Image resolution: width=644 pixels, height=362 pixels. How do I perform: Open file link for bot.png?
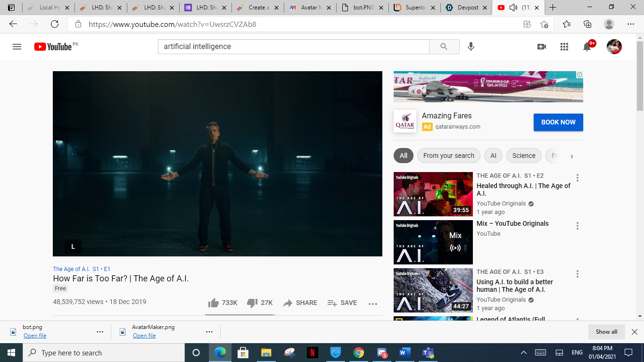point(35,336)
